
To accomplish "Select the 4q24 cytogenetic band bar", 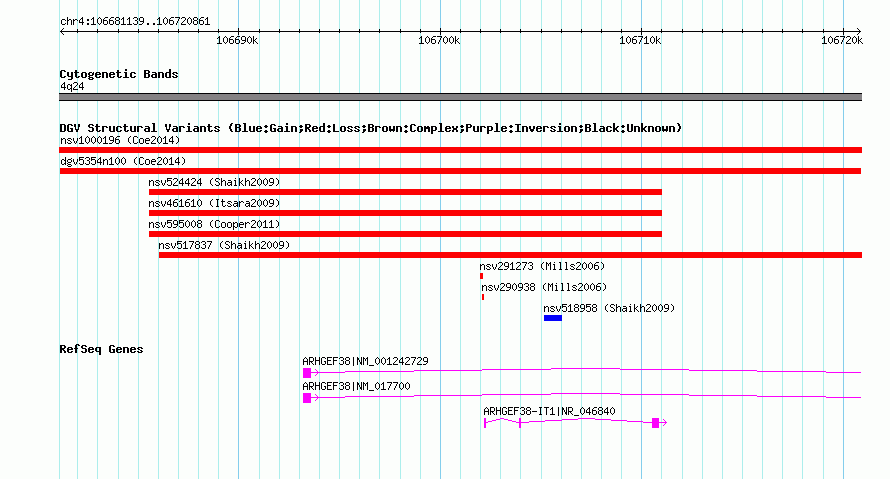I will point(460,97).
